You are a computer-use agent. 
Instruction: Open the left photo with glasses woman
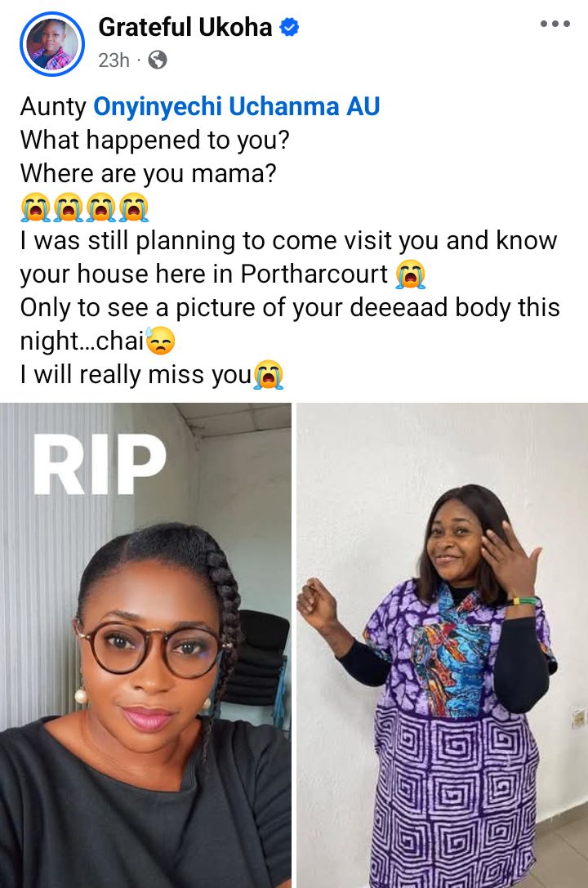coord(145,645)
